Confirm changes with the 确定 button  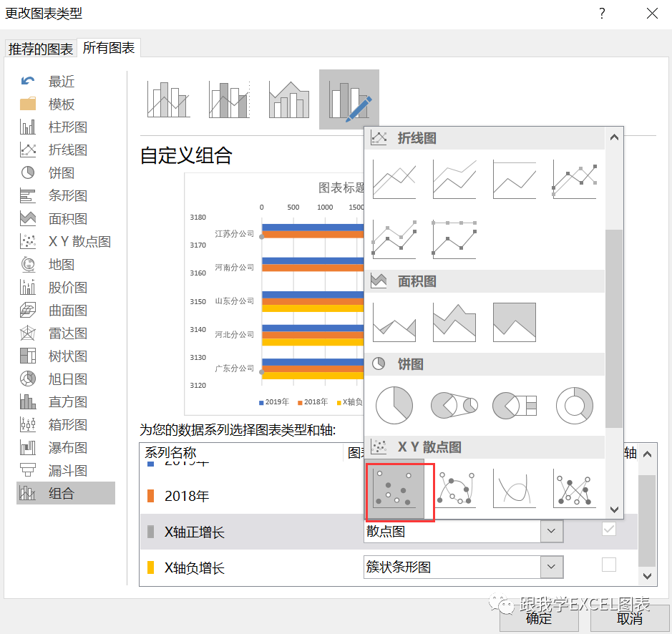539,619
